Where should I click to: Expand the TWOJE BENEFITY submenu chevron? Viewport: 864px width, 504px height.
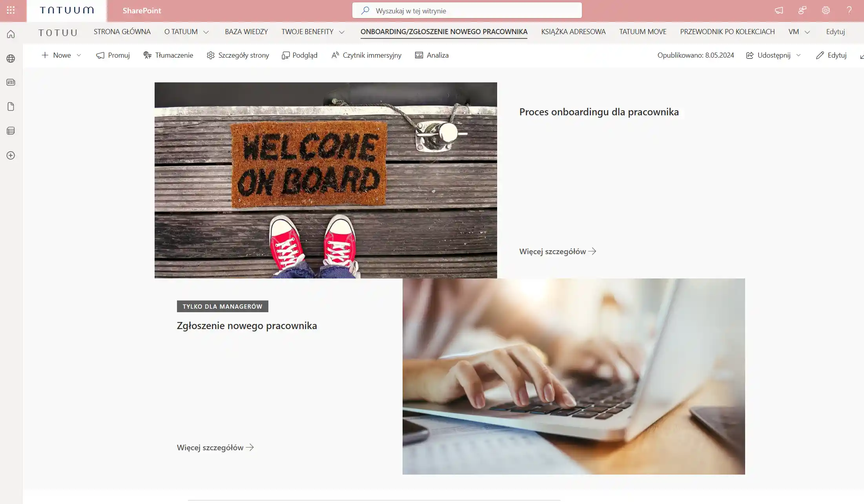342,32
